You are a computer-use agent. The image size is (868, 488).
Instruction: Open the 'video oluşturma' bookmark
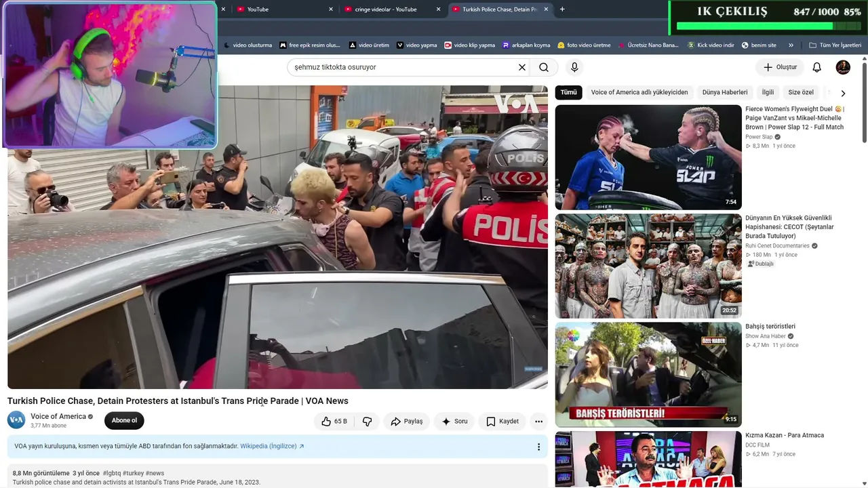click(x=248, y=45)
